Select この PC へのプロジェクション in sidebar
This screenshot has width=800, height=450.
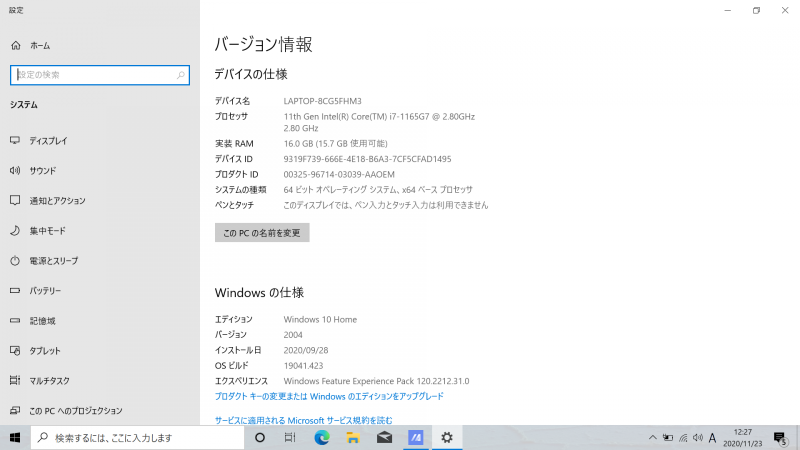click(x=66, y=410)
